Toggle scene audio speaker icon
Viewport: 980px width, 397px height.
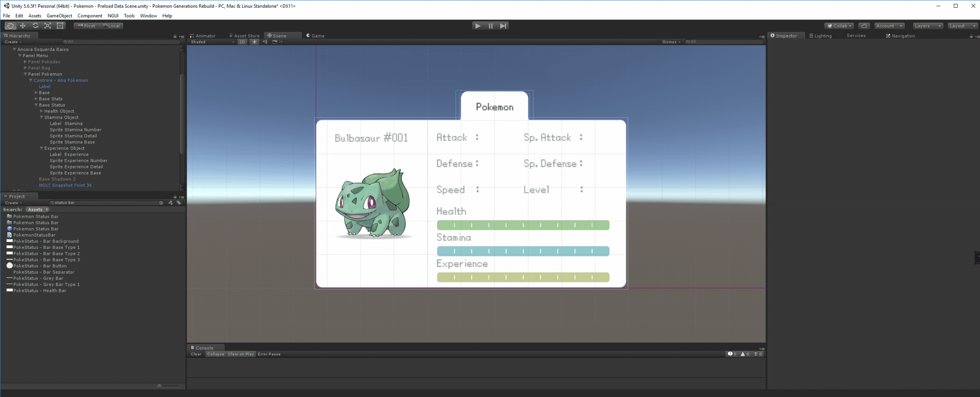pyautogui.click(x=265, y=42)
